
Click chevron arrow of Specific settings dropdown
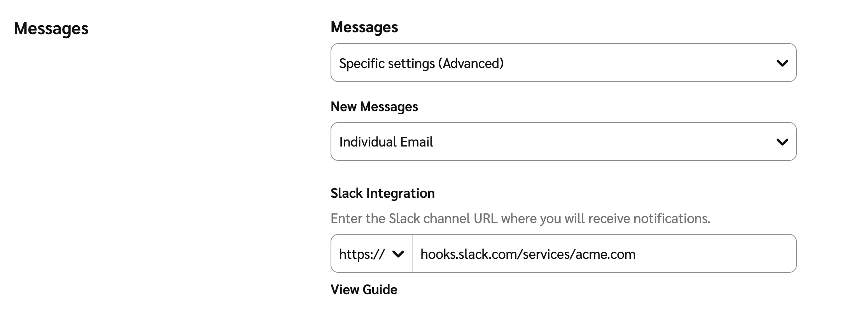[x=782, y=63]
